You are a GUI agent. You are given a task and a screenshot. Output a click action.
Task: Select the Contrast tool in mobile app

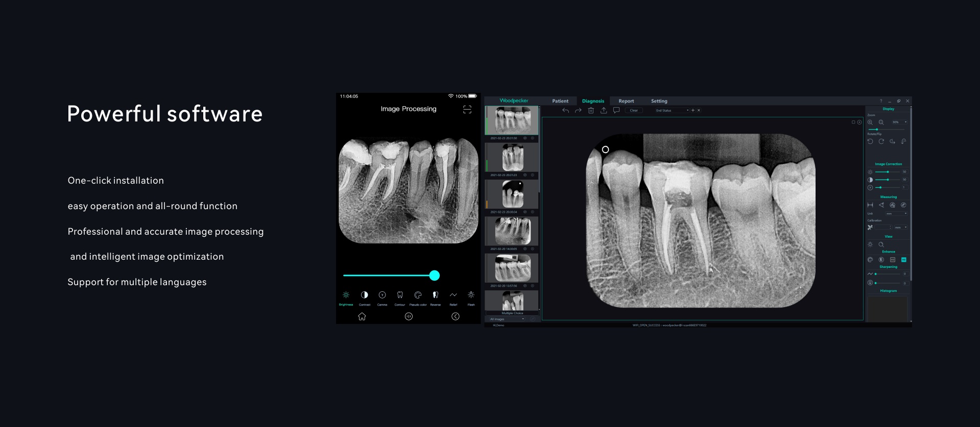coord(364,295)
